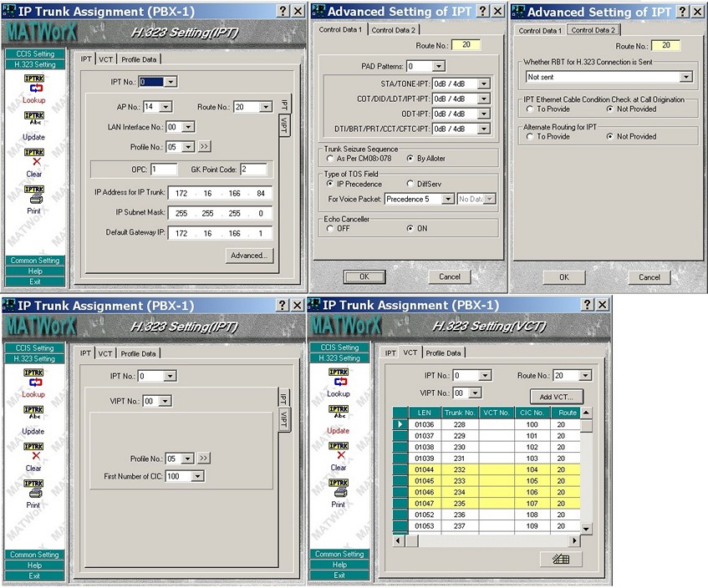
Task: Click CIC No. column header in VCT table
Action: (x=532, y=413)
